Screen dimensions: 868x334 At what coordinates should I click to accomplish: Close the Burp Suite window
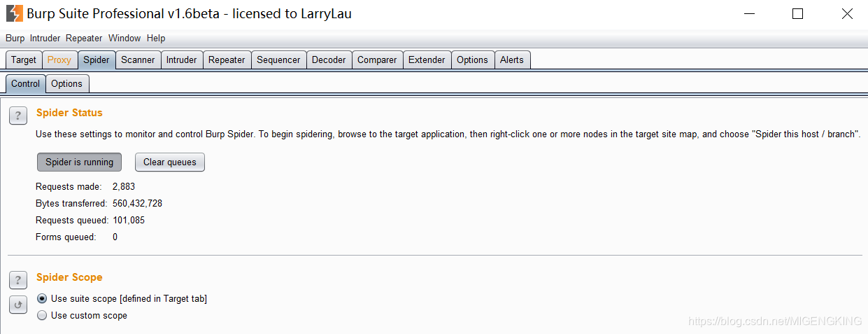click(847, 13)
